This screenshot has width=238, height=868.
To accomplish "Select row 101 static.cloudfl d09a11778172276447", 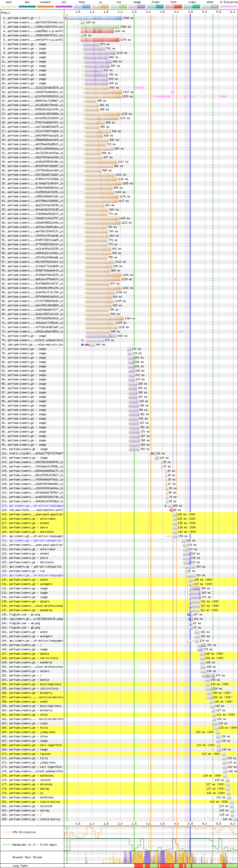I will point(32,453).
